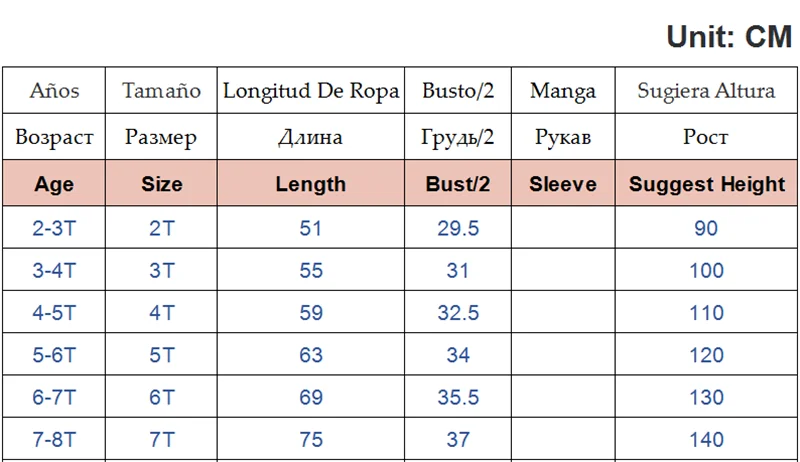
Task: Click the "Bust/2" header cell
Action: pyautogui.click(x=458, y=184)
